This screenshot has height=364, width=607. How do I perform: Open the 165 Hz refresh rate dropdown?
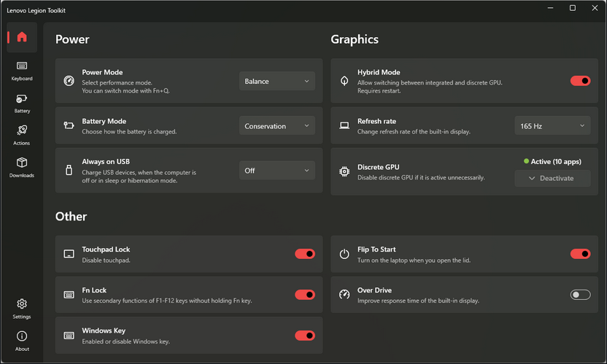pos(552,126)
